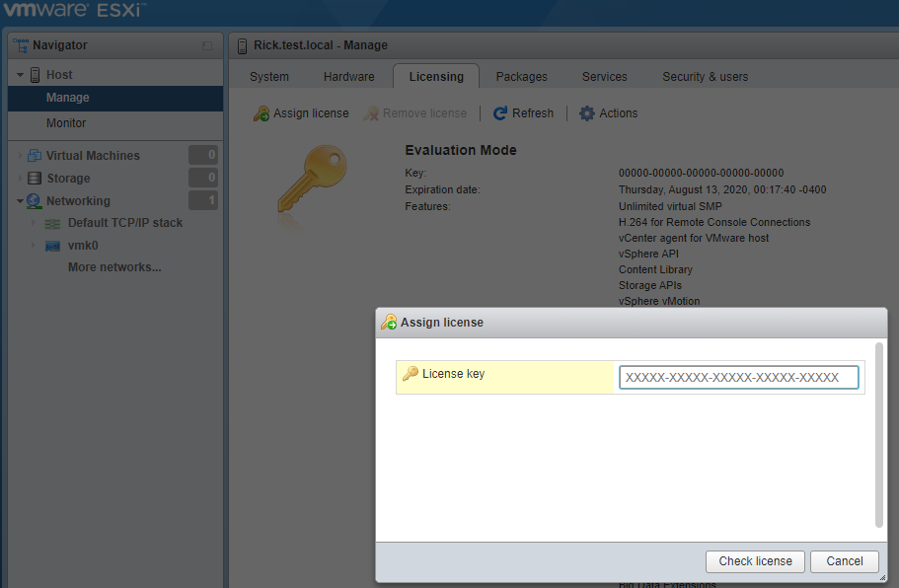The height and width of the screenshot is (588, 899).
Task: Collapse the Host tree node
Action: [20, 75]
